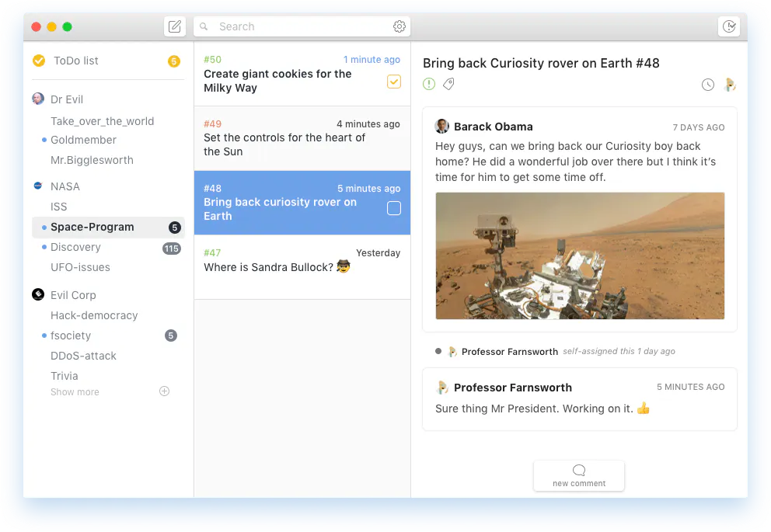Open issue #49 Set the controls
Viewport: 771px width, 532px height.
click(302, 138)
